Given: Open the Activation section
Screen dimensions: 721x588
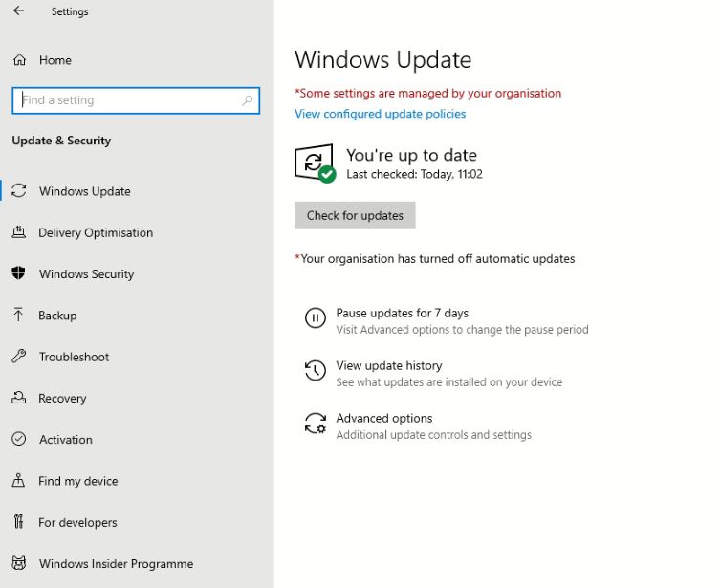Looking at the screenshot, I should [66, 440].
